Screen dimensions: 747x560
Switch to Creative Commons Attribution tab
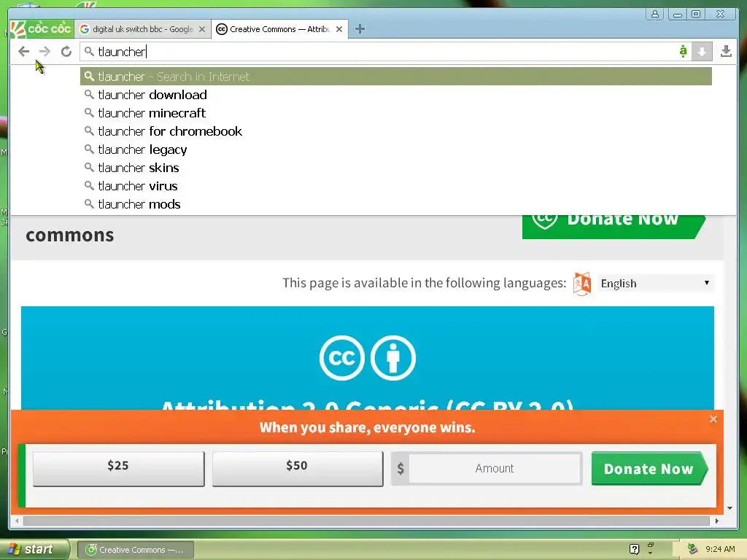279,29
